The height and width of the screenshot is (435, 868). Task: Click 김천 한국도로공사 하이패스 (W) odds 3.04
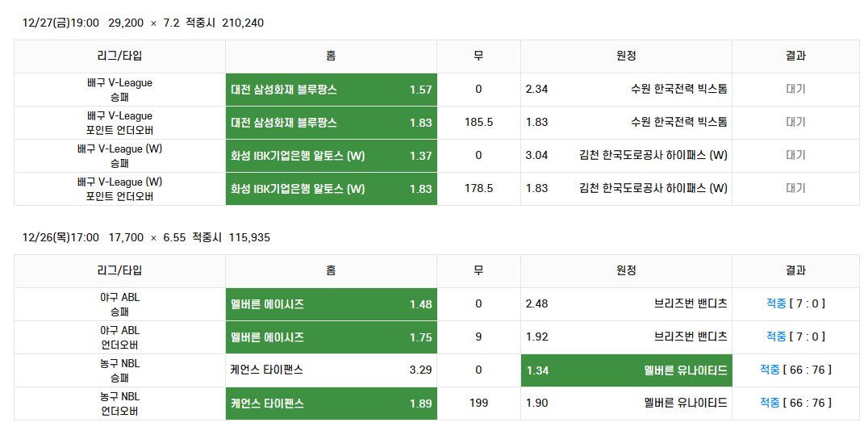coord(626,156)
